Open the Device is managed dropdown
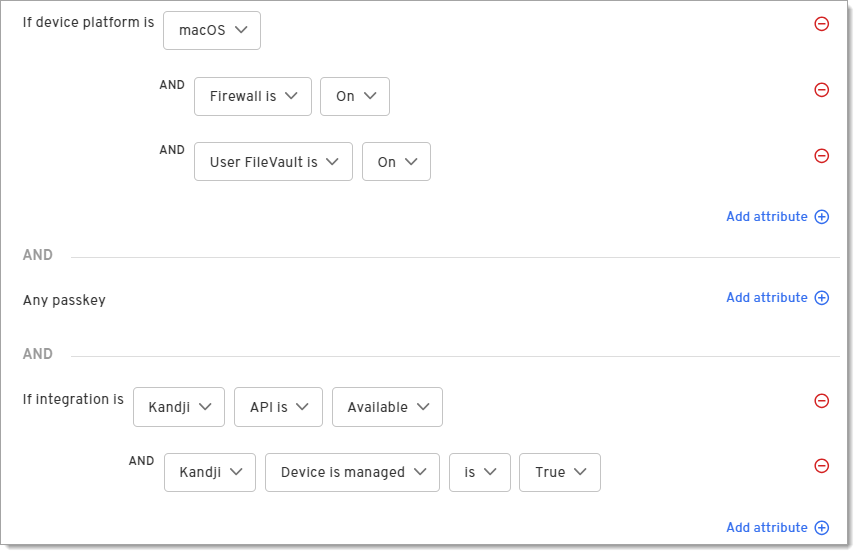This screenshot has height=555, width=858. click(x=352, y=472)
